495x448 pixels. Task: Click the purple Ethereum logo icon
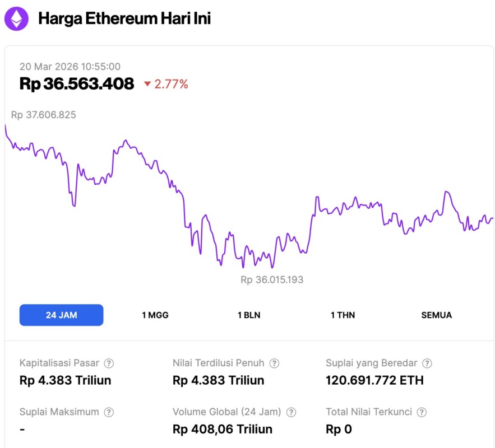tap(17, 19)
